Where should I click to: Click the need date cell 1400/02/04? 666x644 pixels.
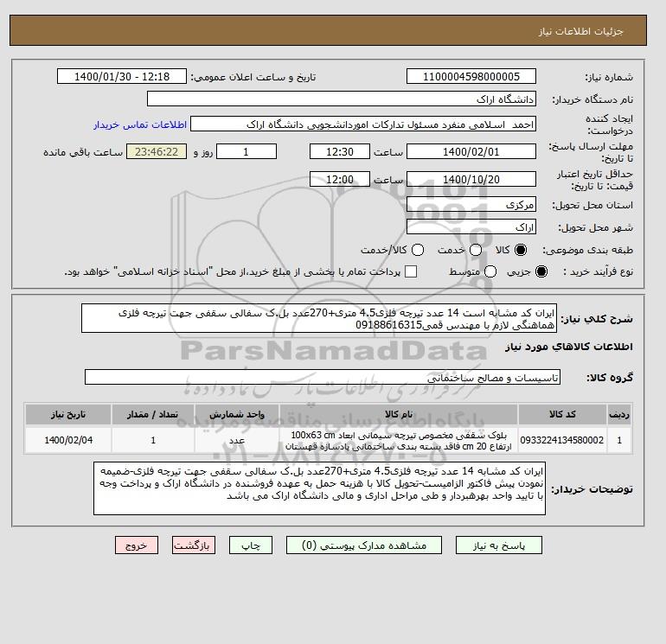(x=68, y=440)
